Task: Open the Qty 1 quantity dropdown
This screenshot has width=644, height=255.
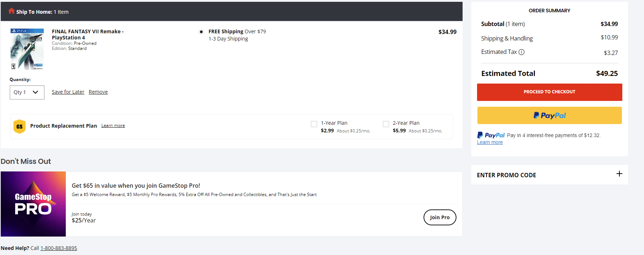Action: (27, 92)
